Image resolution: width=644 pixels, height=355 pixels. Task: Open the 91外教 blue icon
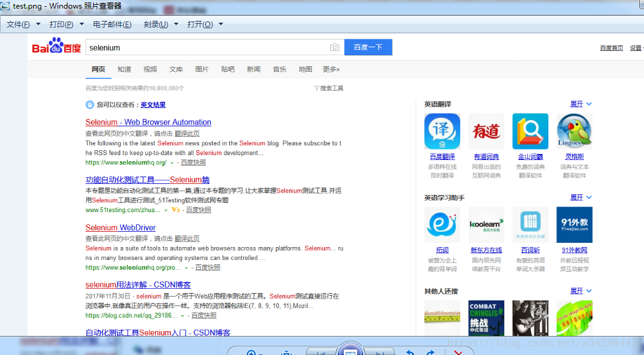coord(574,224)
